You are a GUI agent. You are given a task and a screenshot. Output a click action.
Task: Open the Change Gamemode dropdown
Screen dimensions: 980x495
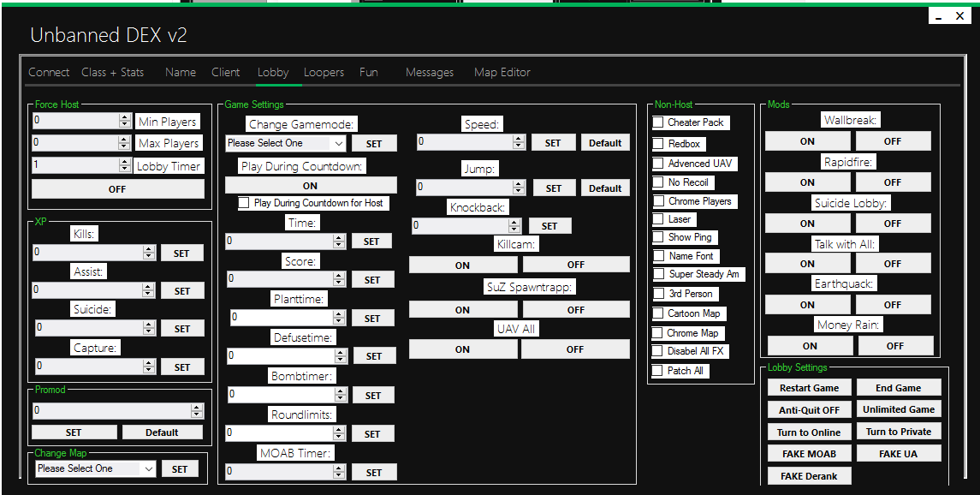[286, 143]
